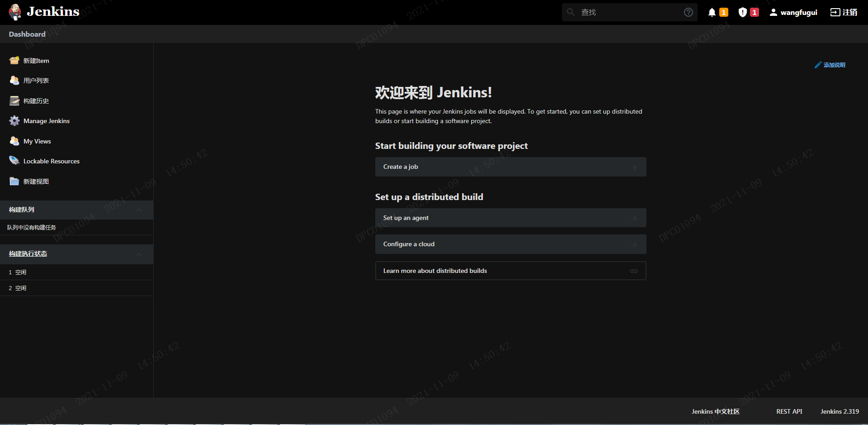
Task: Click the 构建队列 panel header
Action: 76,210
